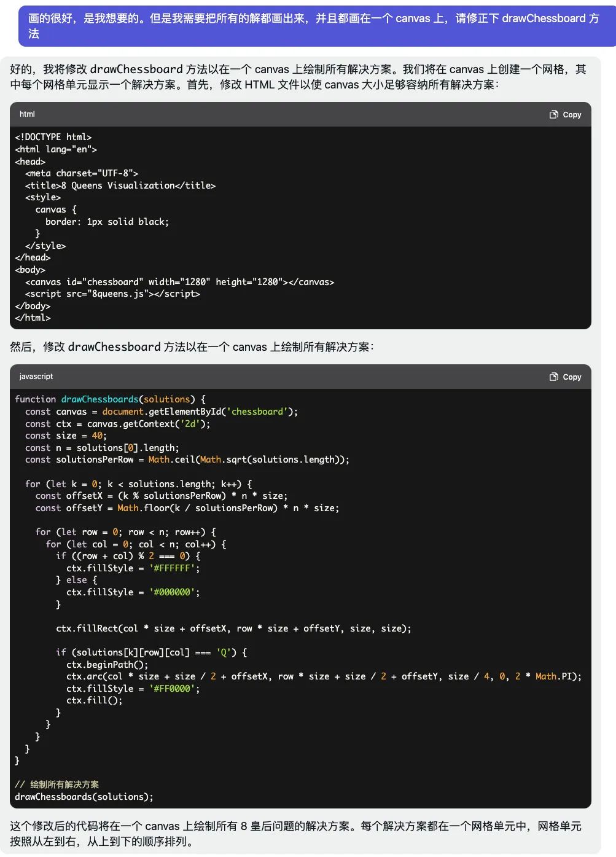This screenshot has height=857, width=616.
Task: Click the closing paragraph starting with 这个修改后的代码
Action: (296, 834)
